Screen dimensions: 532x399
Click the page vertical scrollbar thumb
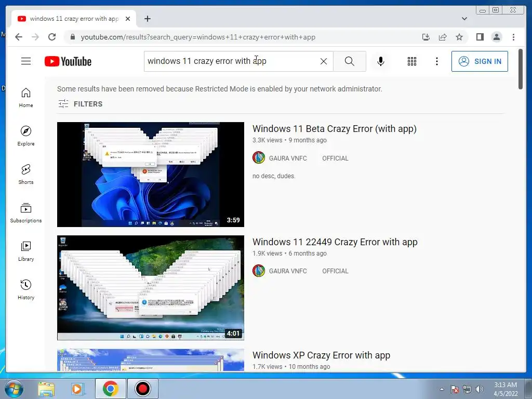521,69
